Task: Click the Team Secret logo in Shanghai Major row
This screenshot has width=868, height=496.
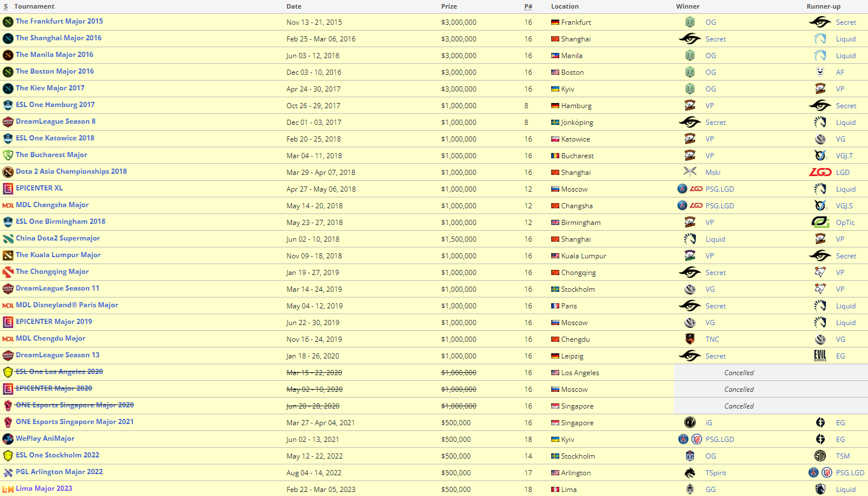Action: pos(689,39)
